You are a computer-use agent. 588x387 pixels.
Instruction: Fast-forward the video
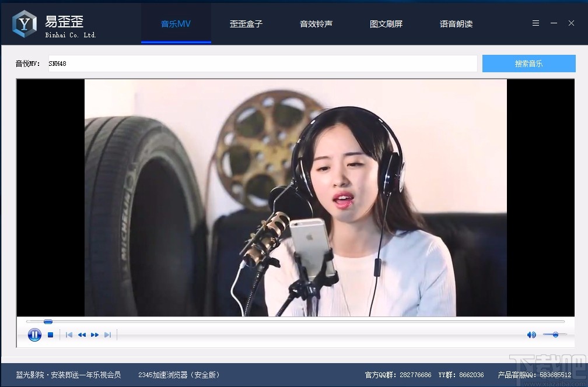click(x=95, y=335)
